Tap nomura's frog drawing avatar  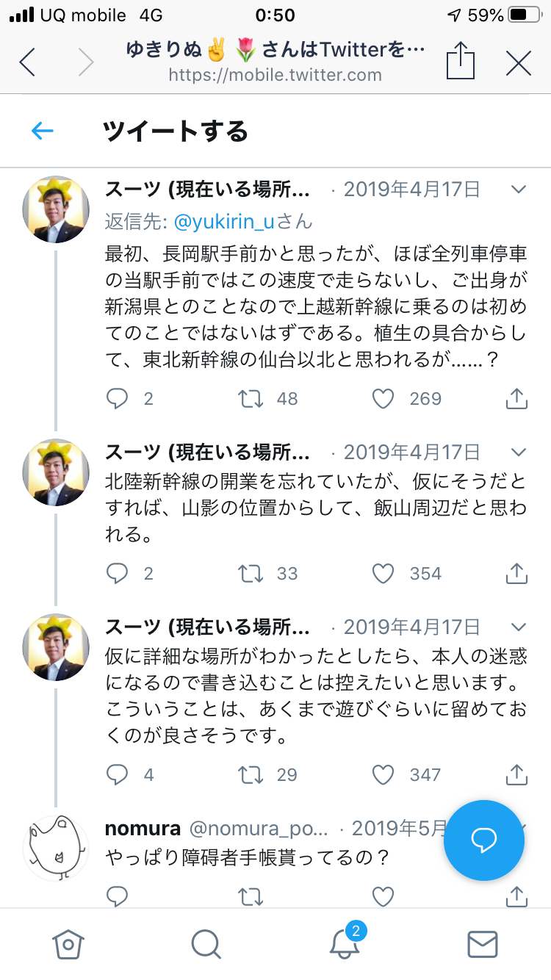56,847
